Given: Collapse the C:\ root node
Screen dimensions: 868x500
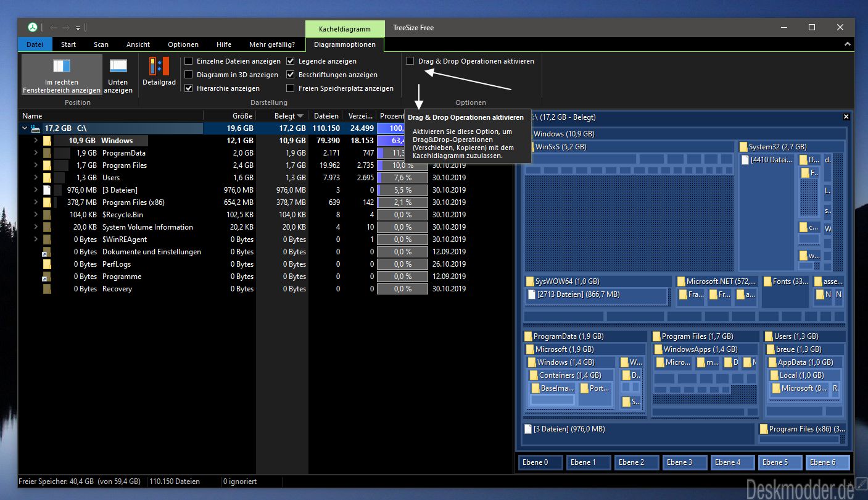Looking at the screenshot, I should [x=25, y=128].
